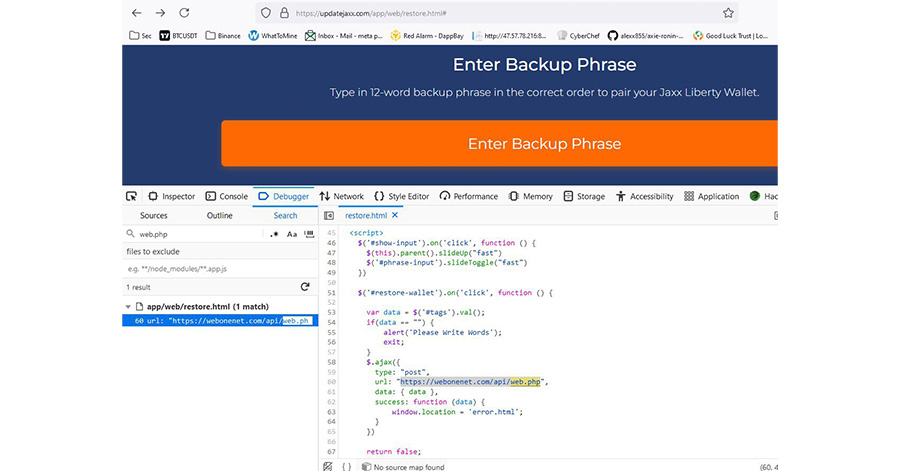Viewport: 900px width, 471px height.
Task: Open the CyberChef bookmark
Action: click(x=578, y=36)
